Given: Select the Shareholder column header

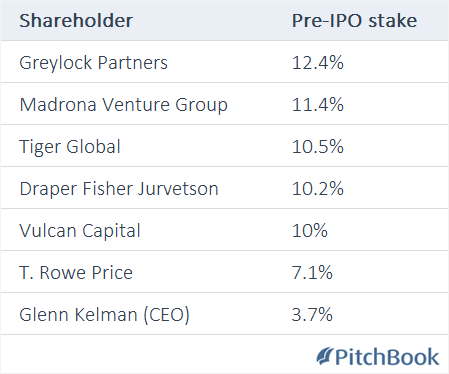Looking at the screenshot, I should 76,21.
